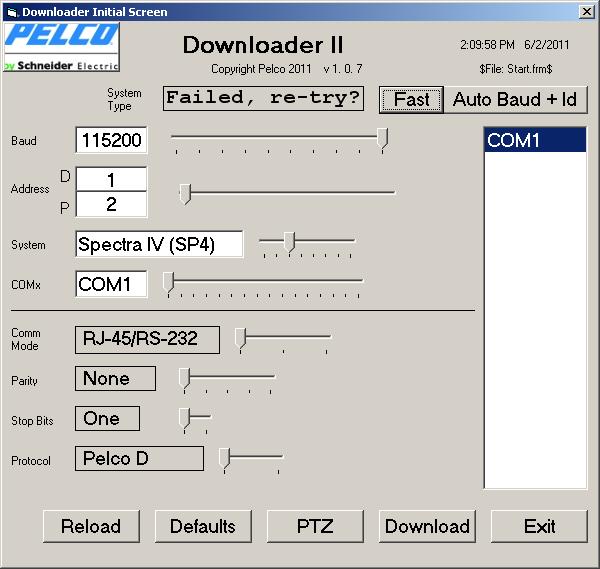Click the version text v 1.0.7

(343, 69)
